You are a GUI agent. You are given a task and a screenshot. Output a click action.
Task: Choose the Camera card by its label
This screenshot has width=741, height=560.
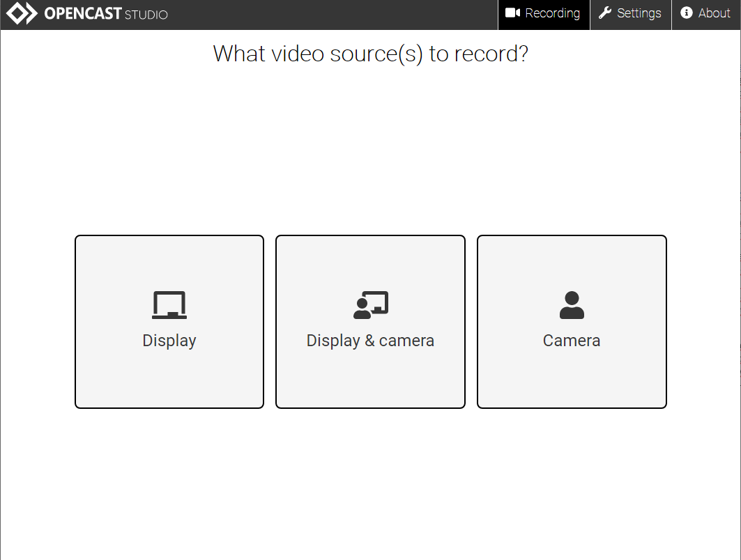point(572,341)
